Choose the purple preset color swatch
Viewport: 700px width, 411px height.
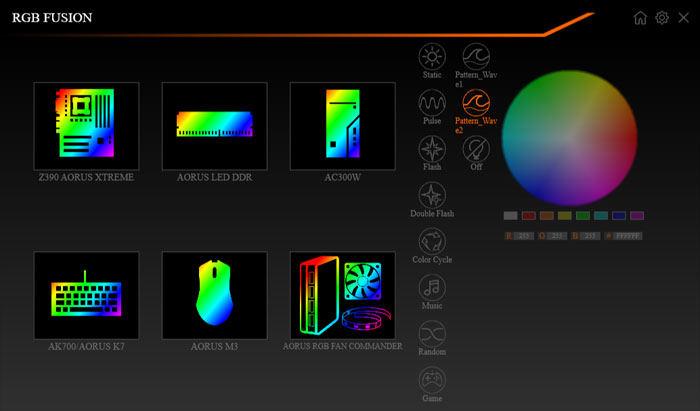(637, 216)
